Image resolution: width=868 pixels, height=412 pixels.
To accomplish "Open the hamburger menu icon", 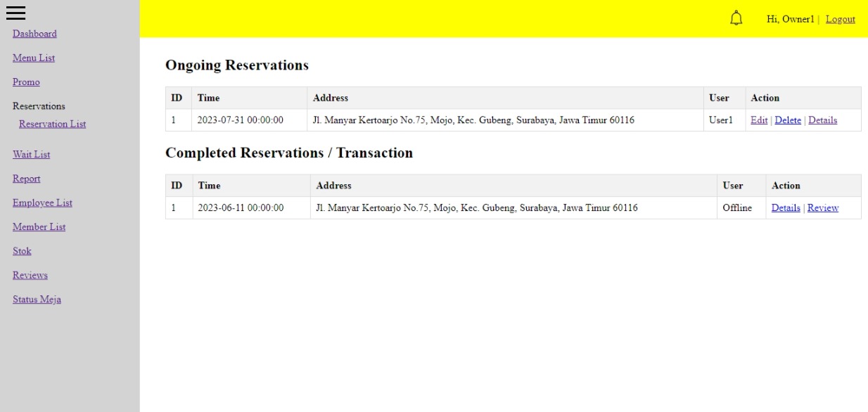I will (x=15, y=13).
